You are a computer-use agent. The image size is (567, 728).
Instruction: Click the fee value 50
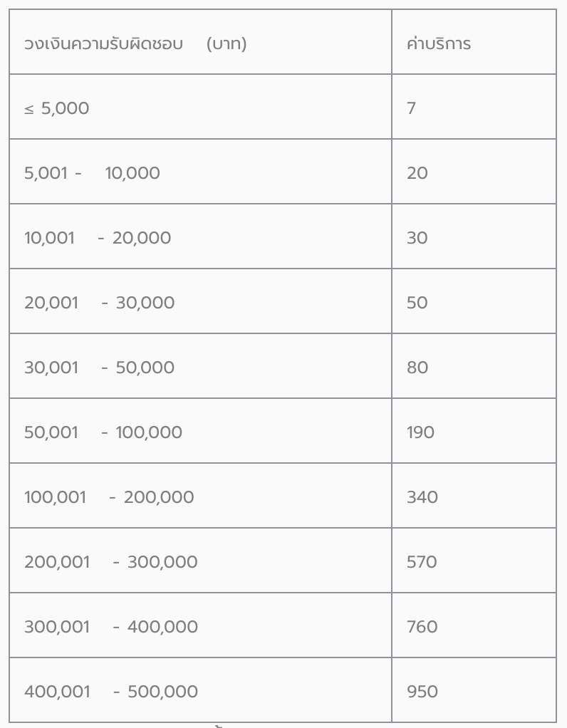pos(417,303)
